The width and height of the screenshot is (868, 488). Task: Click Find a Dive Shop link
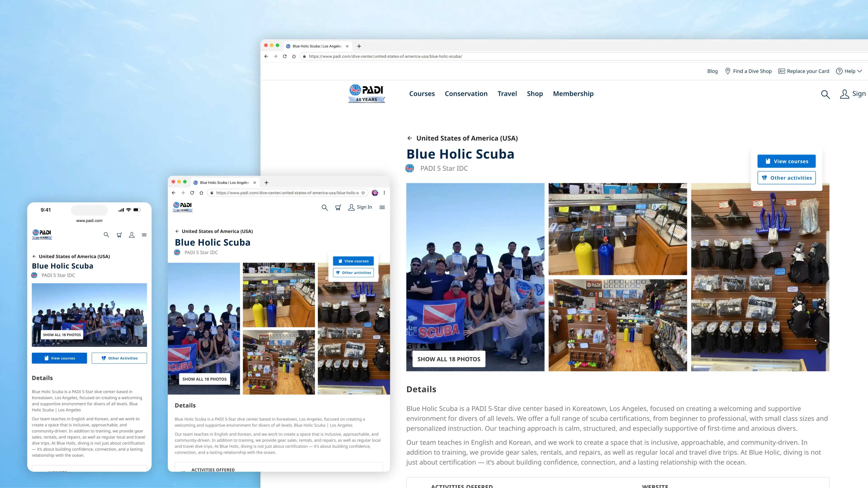(x=748, y=71)
